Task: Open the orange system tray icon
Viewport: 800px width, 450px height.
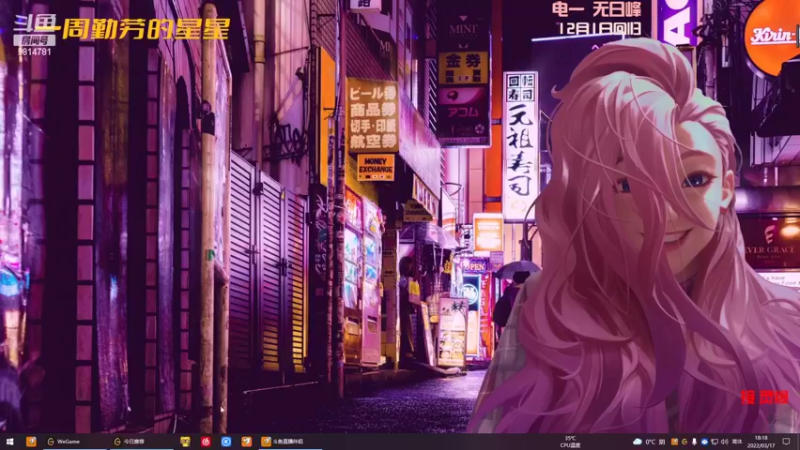Action: (674, 442)
